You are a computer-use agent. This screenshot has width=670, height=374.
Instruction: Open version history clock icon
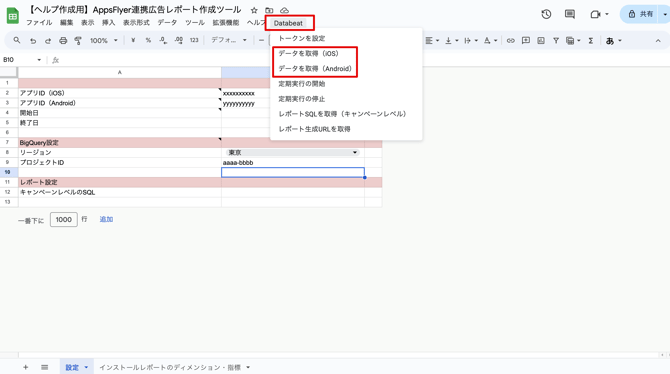546,14
